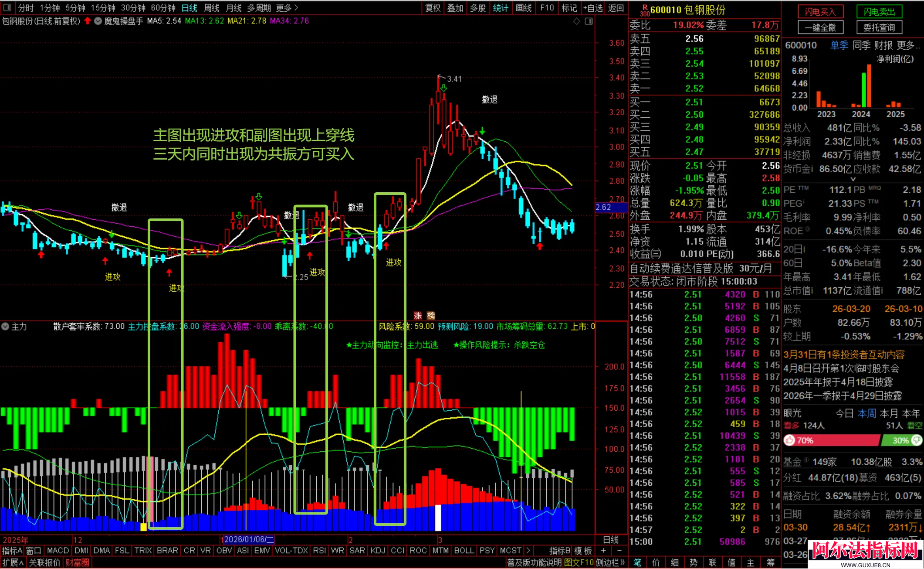Open 更多 financial options on the right panel
This screenshot has height=569, width=924.
909,45
